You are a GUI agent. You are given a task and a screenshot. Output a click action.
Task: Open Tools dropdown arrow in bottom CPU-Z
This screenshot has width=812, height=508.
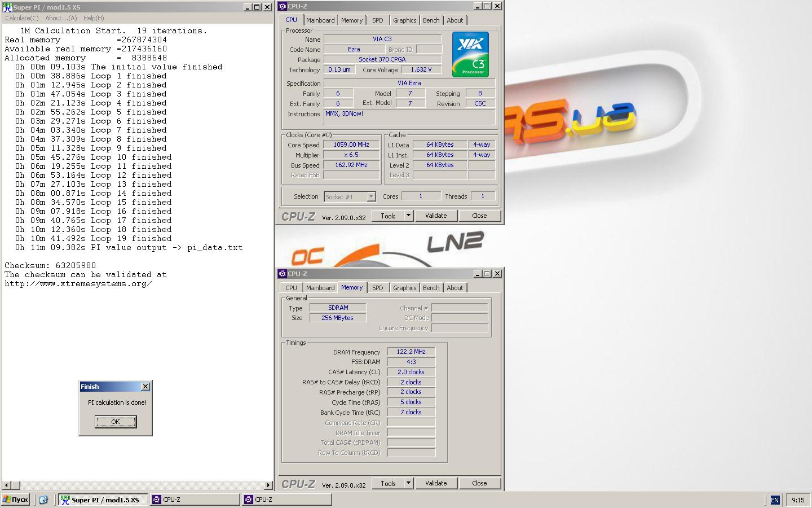(x=409, y=483)
